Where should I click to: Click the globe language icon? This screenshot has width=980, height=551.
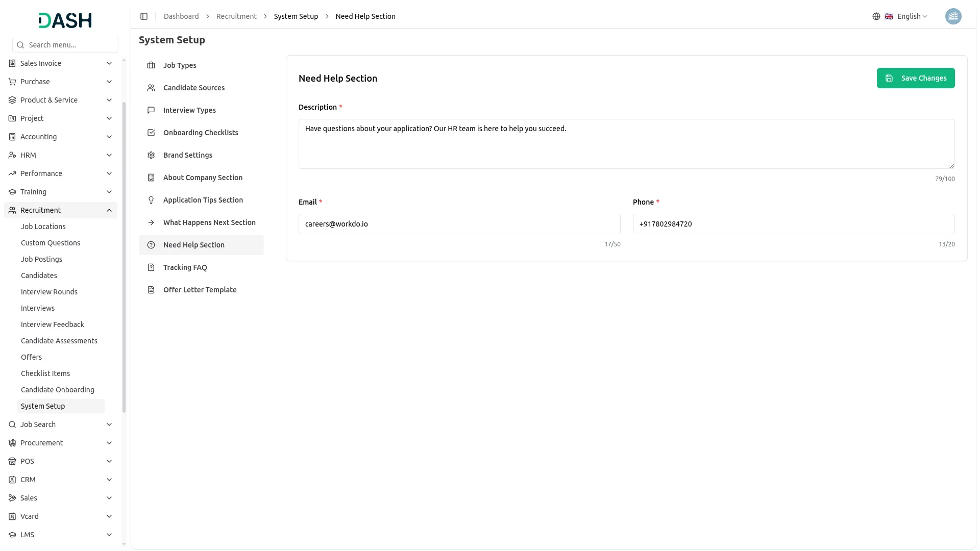(x=876, y=16)
